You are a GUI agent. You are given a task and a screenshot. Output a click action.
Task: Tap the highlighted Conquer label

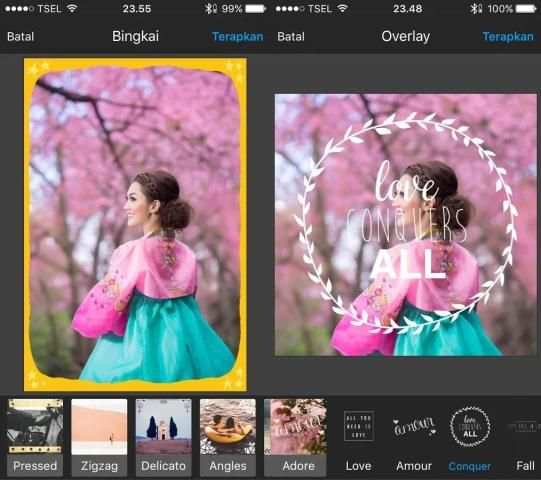click(x=470, y=467)
